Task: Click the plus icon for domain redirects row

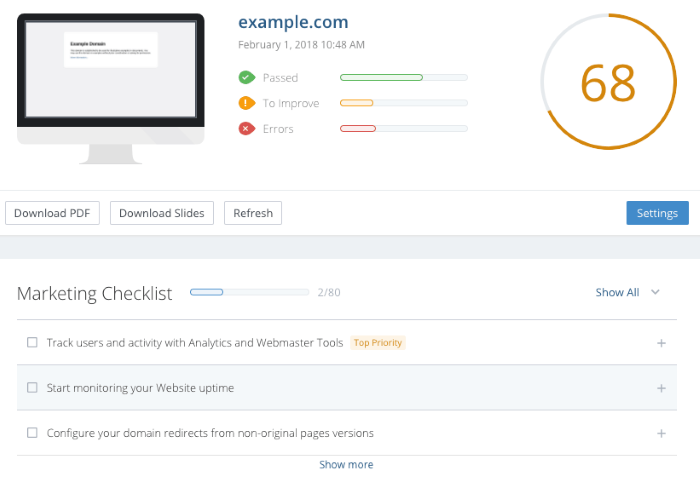Action: (661, 433)
